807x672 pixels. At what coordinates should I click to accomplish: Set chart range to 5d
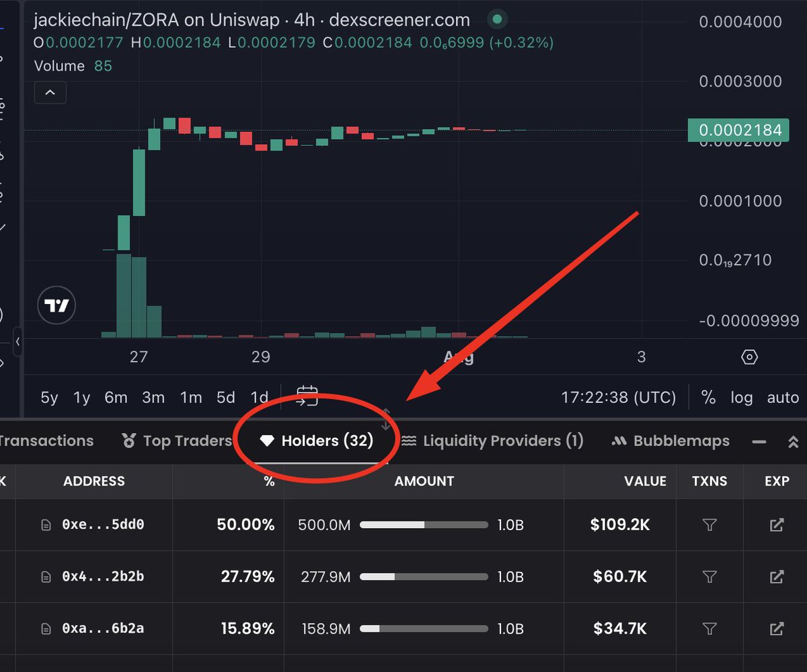click(226, 398)
